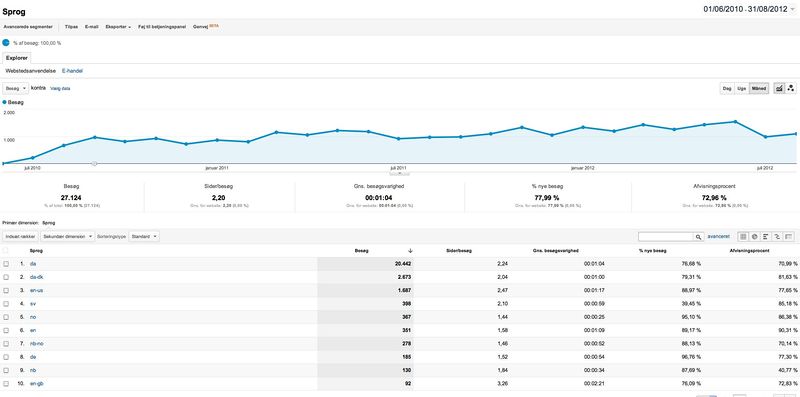Open the en-us language row link
The height and width of the screenshot is (397, 800).
36,290
